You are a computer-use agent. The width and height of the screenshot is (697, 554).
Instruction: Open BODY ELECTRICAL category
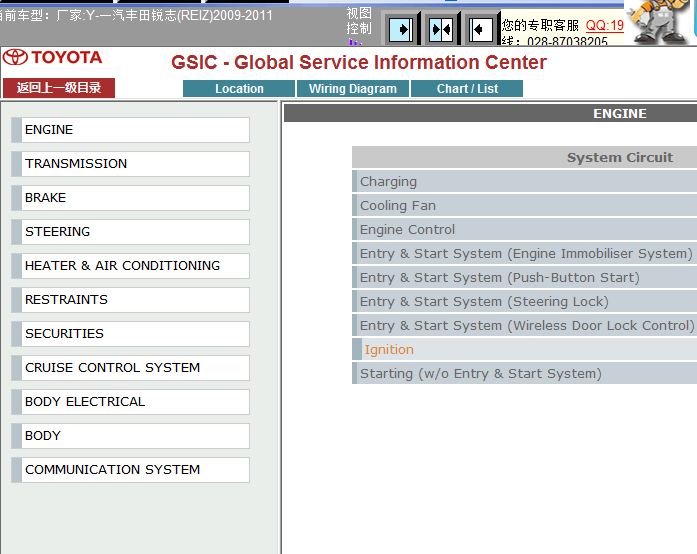coord(130,402)
